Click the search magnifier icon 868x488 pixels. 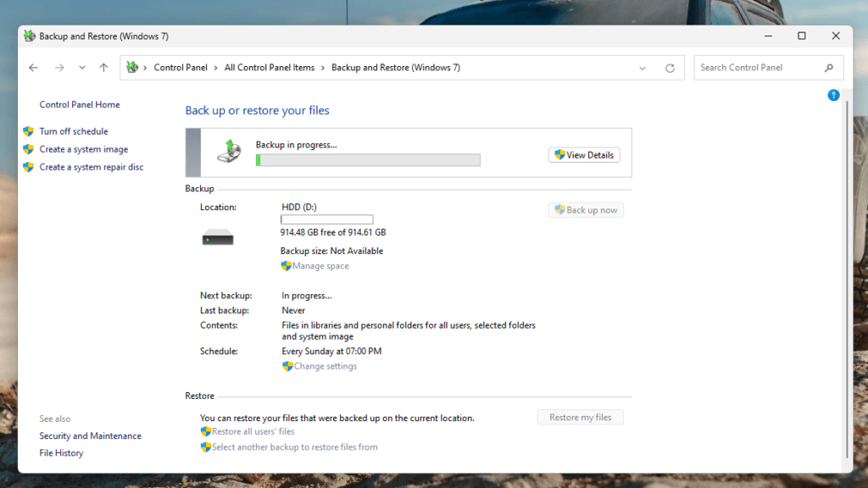click(829, 68)
